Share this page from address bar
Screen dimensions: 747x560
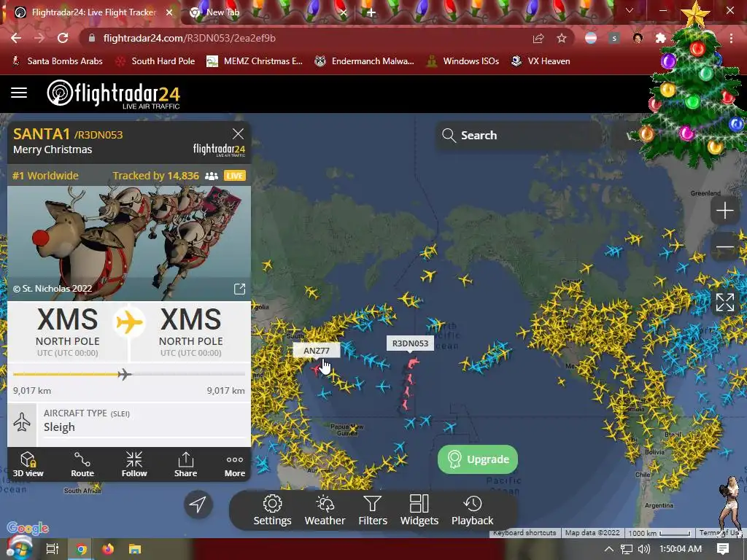[x=538, y=38]
